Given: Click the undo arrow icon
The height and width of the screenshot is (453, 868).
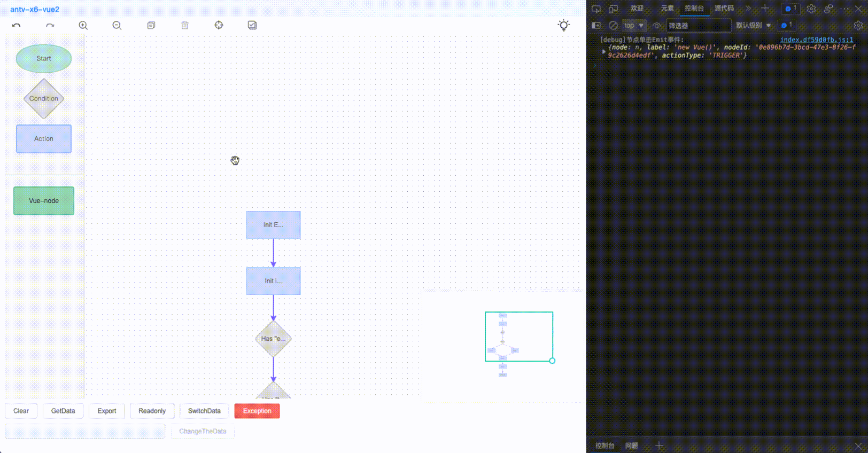Looking at the screenshot, I should 17,25.
